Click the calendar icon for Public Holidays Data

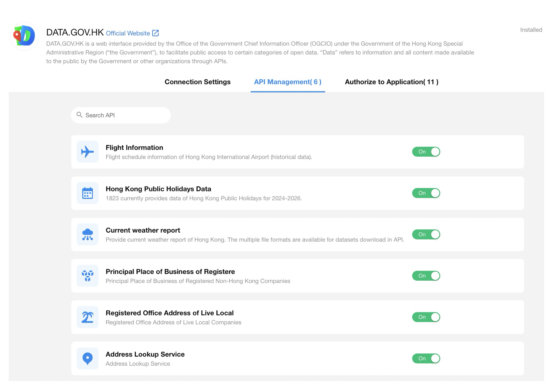click(87, 193)
